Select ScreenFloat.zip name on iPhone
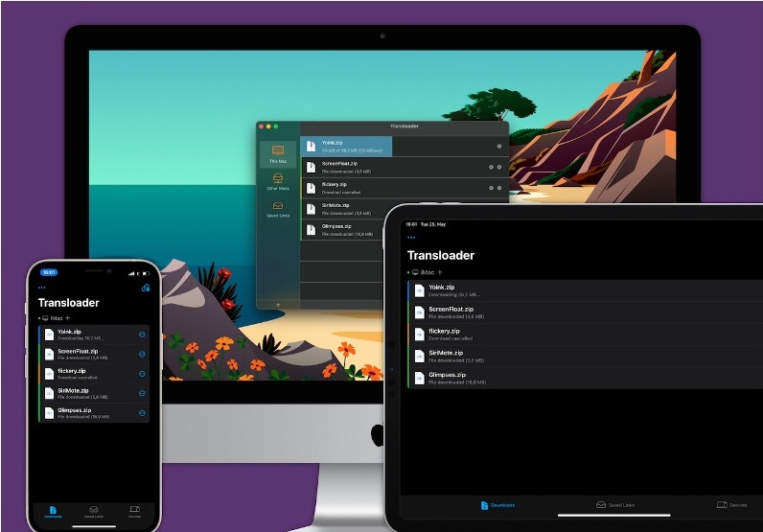The height and width of the screenshot is (532, 763). tap(78, 351)
